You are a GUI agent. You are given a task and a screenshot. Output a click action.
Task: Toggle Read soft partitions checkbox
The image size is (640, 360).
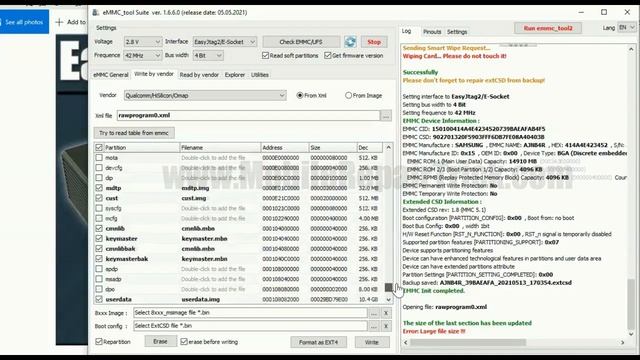(265, 56)
